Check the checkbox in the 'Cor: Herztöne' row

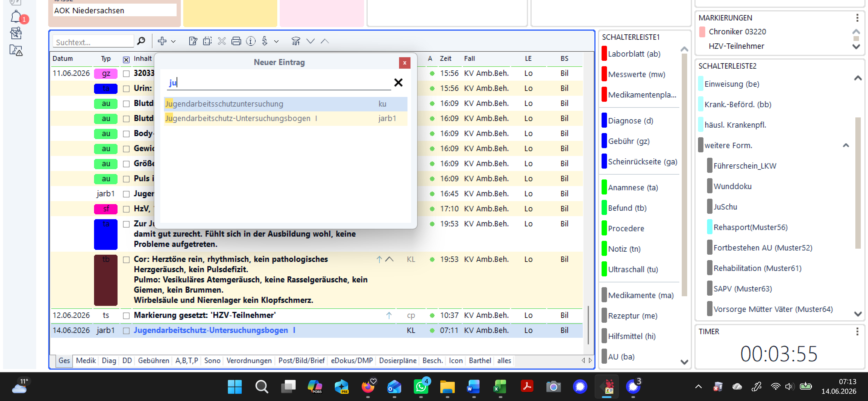126,260
